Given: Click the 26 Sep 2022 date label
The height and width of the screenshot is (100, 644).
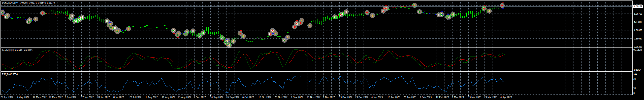Looking at the screenshot, I should coord(233,97).
